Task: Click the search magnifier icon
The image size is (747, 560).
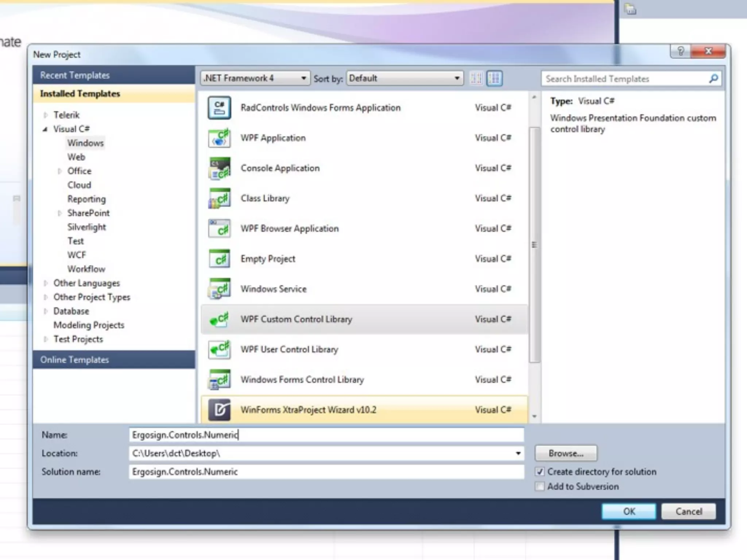Action: click(713, 79)
